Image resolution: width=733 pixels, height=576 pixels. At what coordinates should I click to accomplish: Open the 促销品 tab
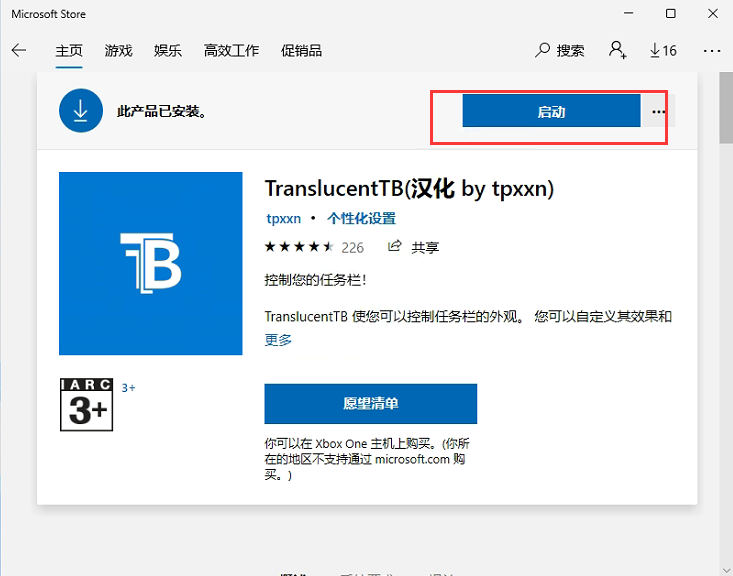coord(302,50)
